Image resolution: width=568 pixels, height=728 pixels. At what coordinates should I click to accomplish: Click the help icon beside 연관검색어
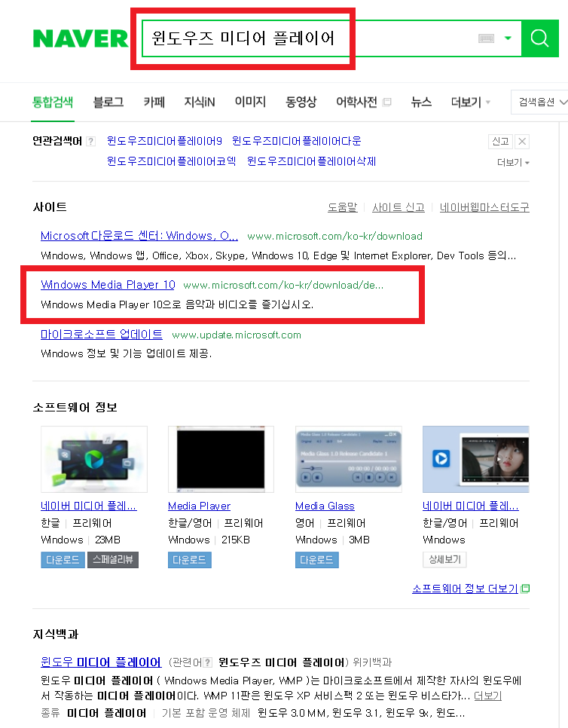(x=91, y=141)
